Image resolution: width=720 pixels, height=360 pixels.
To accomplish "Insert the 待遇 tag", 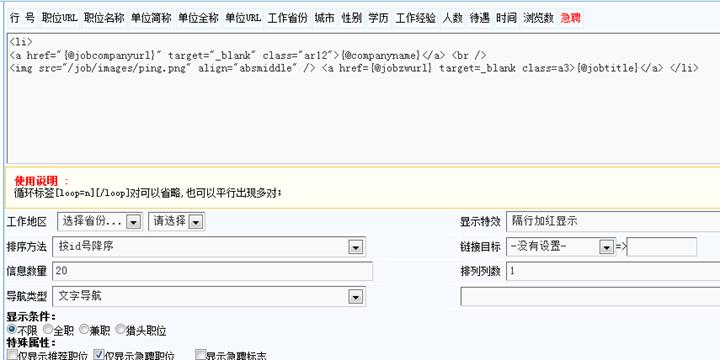I will tap(479, 18).
